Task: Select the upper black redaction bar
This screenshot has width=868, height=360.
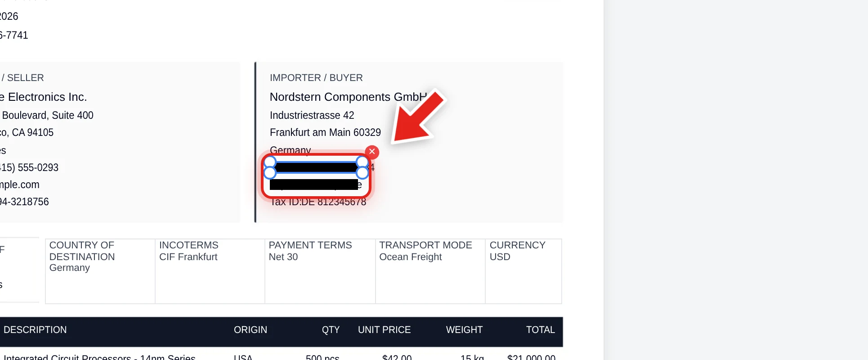Action: pyautogui.click(x=316, y=167)
